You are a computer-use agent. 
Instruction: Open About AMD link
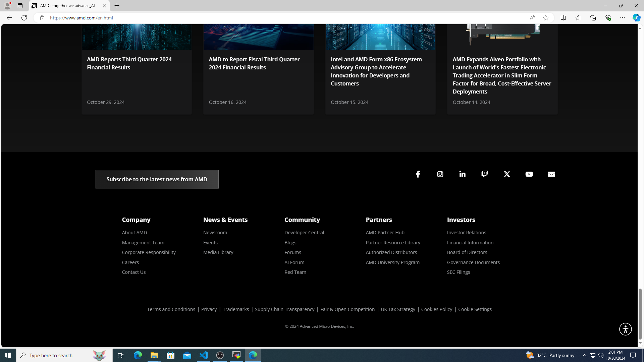[134, 233]
